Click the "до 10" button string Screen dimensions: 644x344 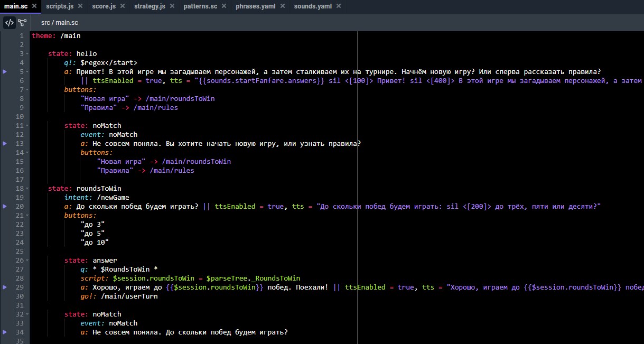[95, 243]
